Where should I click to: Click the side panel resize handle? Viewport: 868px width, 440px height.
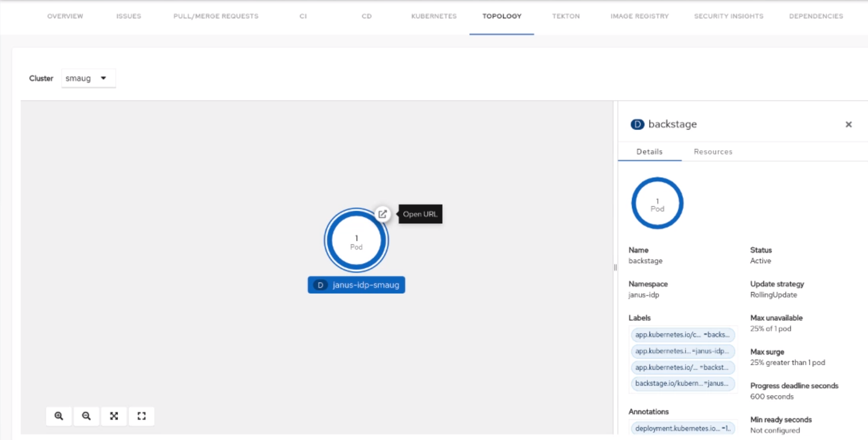(x=615, y=268)
